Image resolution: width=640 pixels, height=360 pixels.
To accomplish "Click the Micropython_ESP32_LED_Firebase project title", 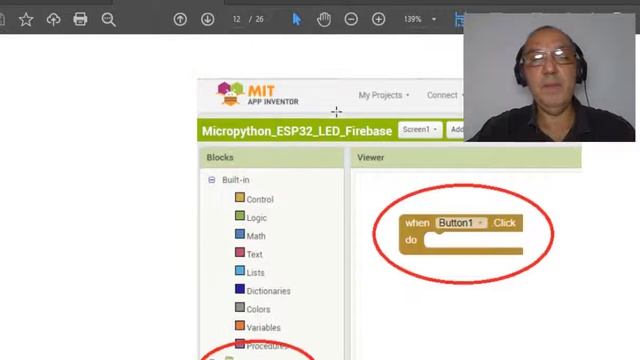I will [x=297, y=131].
